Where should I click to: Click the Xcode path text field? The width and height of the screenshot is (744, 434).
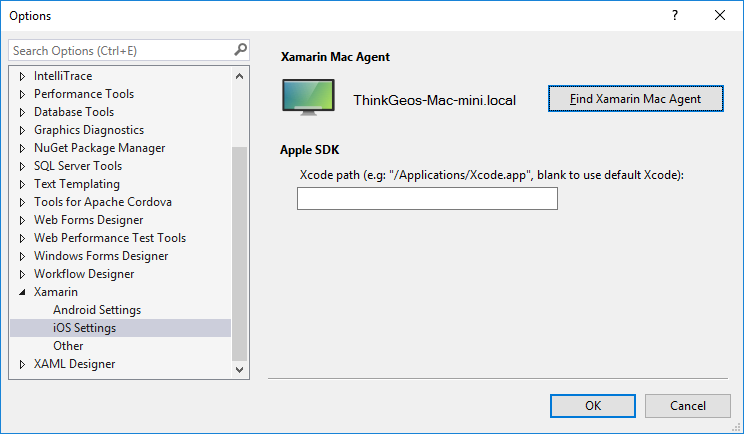pos(427,199)
